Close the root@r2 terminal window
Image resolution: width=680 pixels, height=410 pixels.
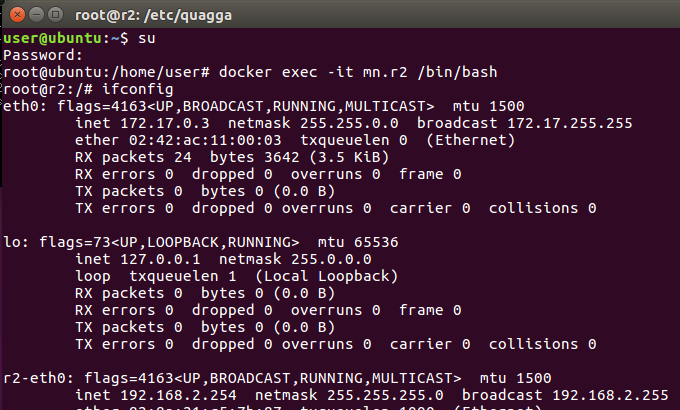click(x=17, y=15)
